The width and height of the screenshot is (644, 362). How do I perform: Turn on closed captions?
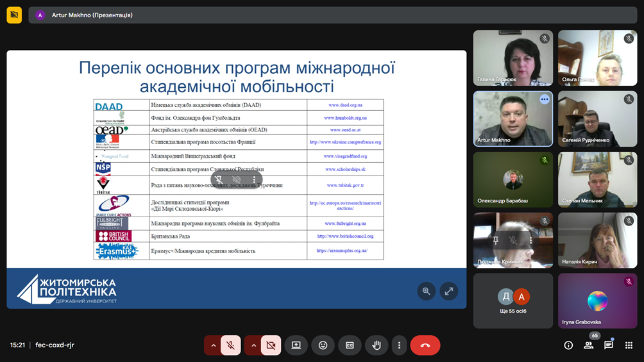click(350, 345)
